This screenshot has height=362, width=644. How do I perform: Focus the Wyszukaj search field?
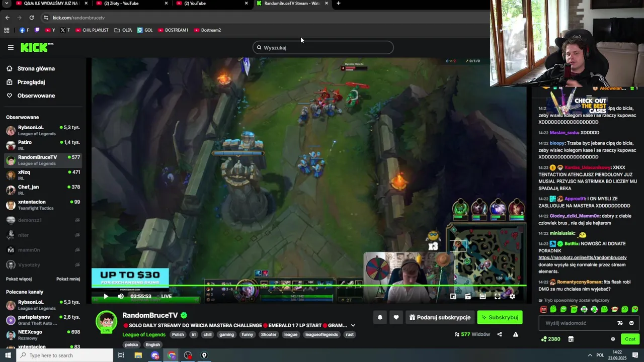point(323,48)
